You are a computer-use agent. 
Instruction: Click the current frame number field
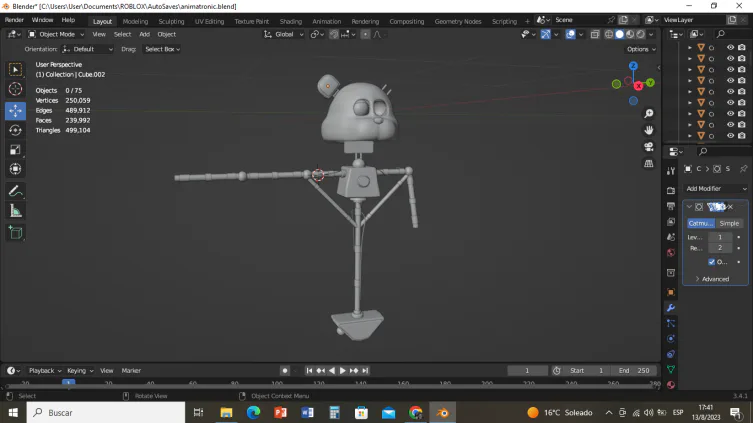[x=527, y=371]
